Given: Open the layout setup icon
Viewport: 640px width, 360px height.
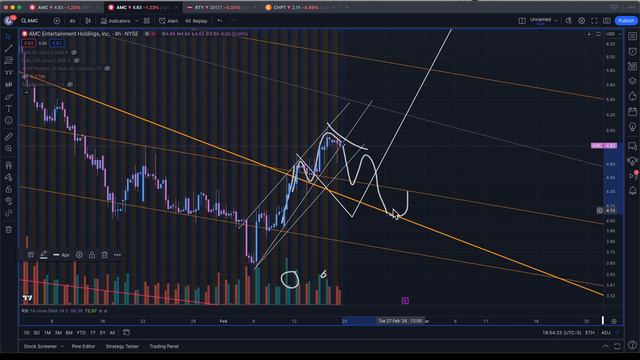Looking at the screenshot, I should [522, 21].
